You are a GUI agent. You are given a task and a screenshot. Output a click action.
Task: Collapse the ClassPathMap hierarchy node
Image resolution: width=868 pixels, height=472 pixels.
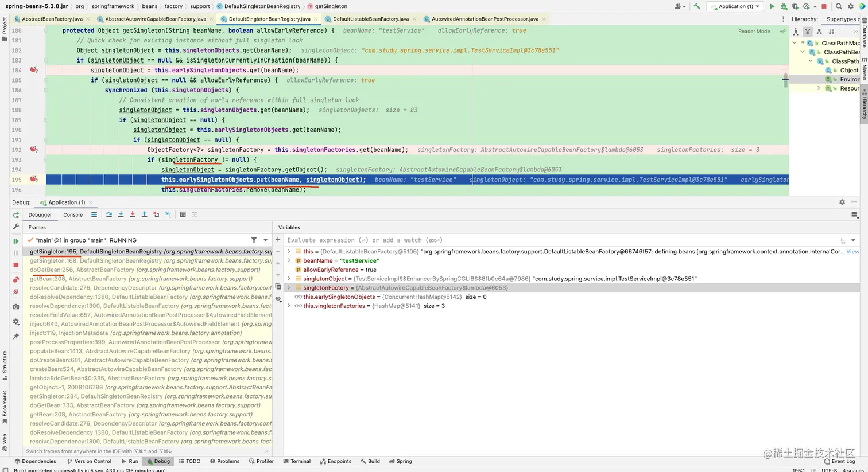[x=795, y=43]
